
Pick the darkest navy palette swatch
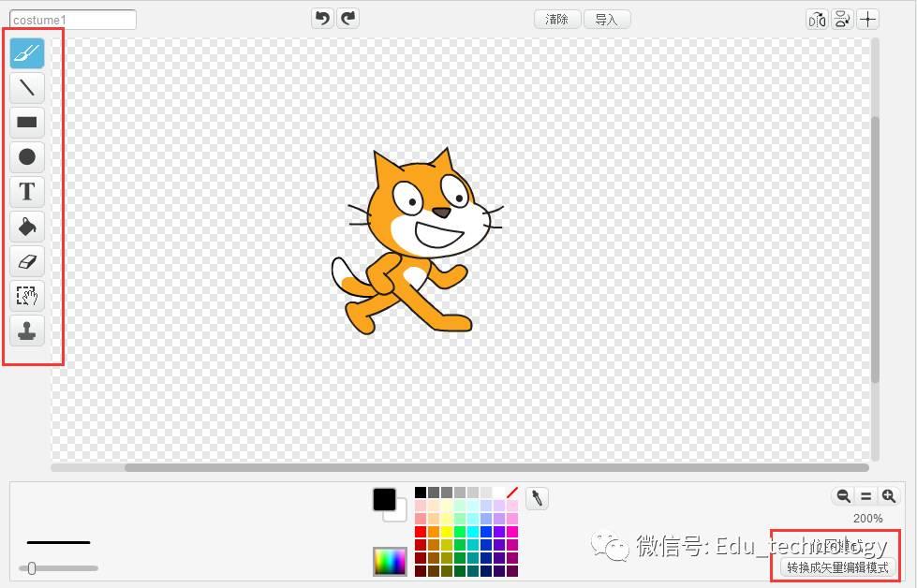click(486, 571)
